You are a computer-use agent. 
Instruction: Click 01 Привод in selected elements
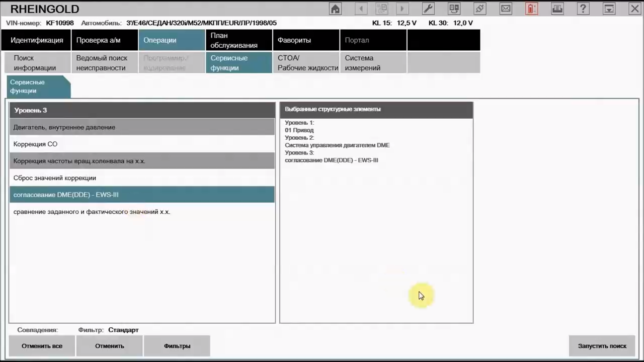pyautogui.click(x=299, y=130)
